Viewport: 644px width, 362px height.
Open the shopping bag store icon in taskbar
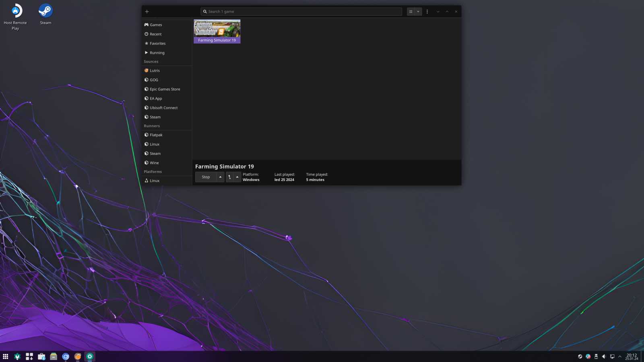41,356
